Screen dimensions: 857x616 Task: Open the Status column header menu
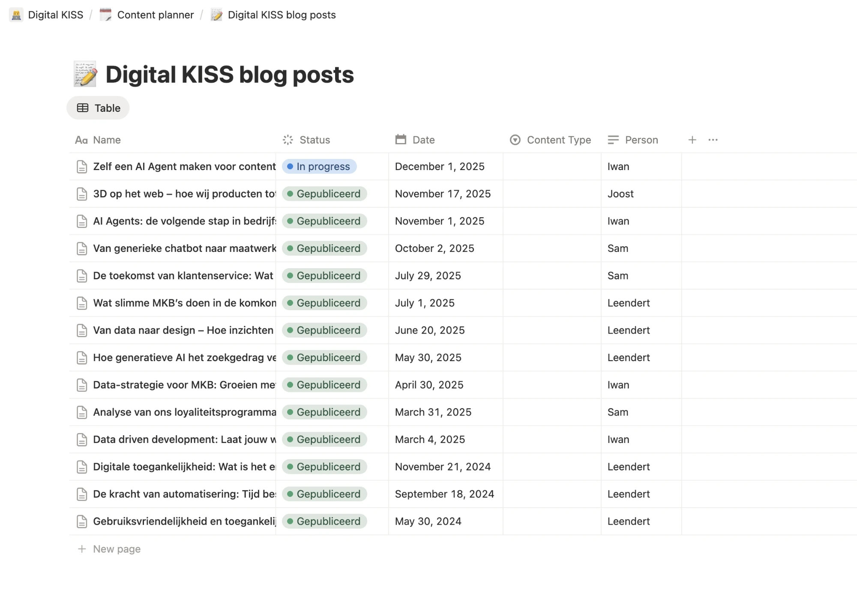click(x=315, y=140)
